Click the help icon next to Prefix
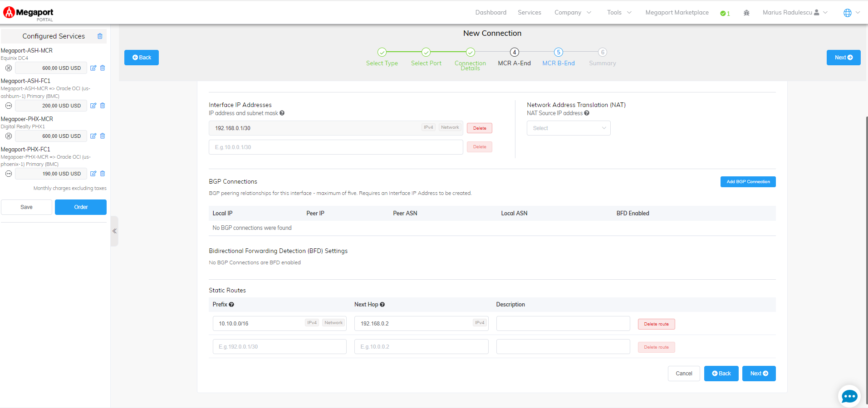868x408 pixels. [x=231, y=305]
